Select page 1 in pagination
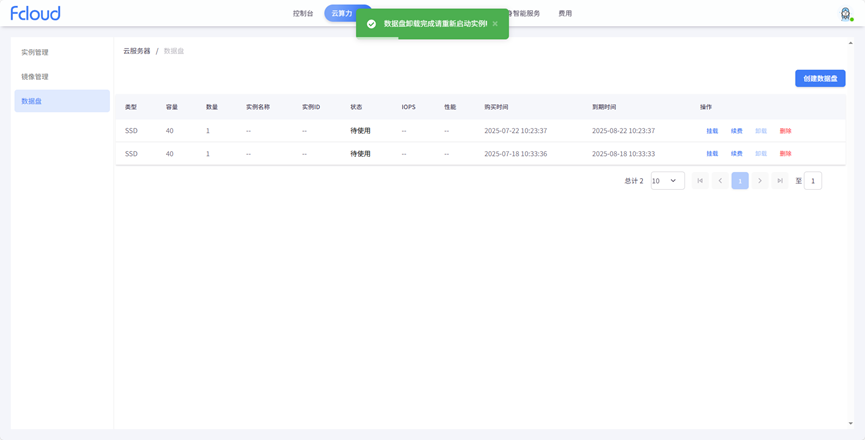 (x=740, y=181)
